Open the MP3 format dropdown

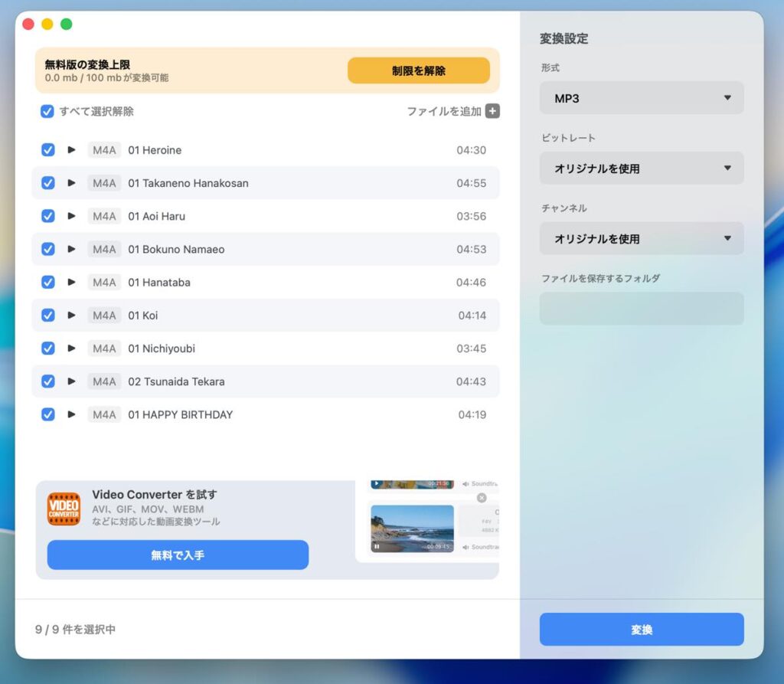[x=642, y=98]
